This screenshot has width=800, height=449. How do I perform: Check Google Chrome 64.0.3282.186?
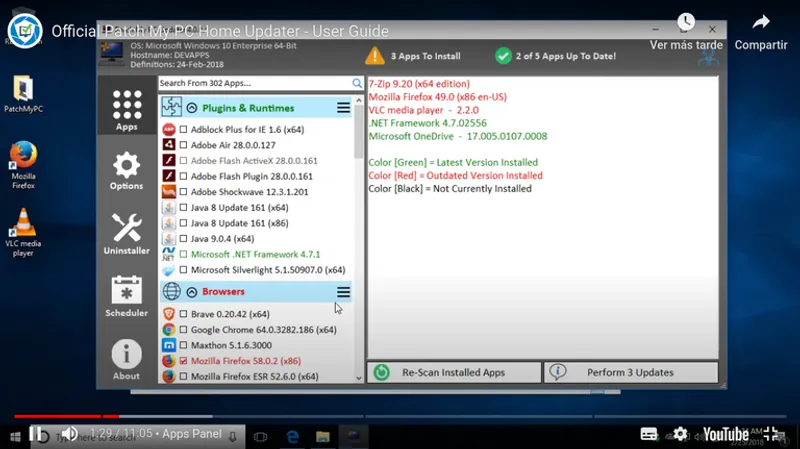coord(183,330)
